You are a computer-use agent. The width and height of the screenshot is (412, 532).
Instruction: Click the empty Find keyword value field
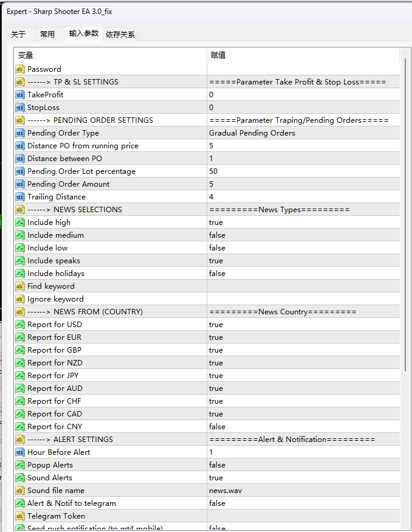(x=303, y=286)
